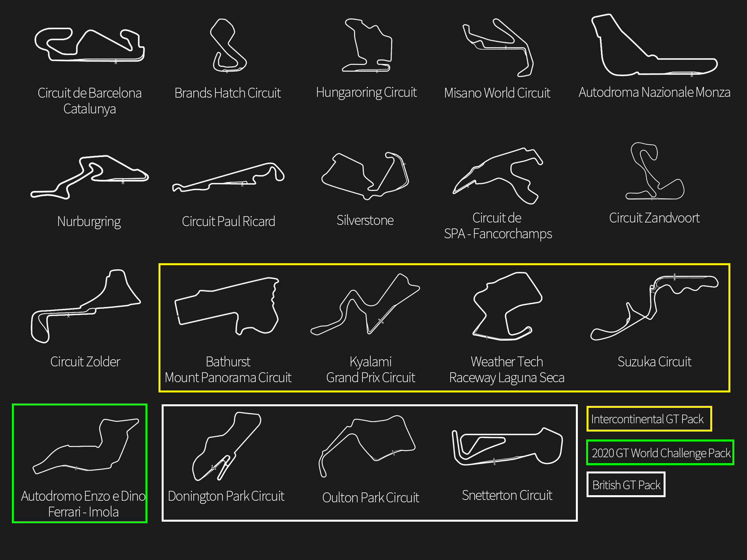Screen dimensions: 747x560
Task: Click the 2020 GT World Challenge Pack label
Action: pyautogui.click(x=660, y=453)
